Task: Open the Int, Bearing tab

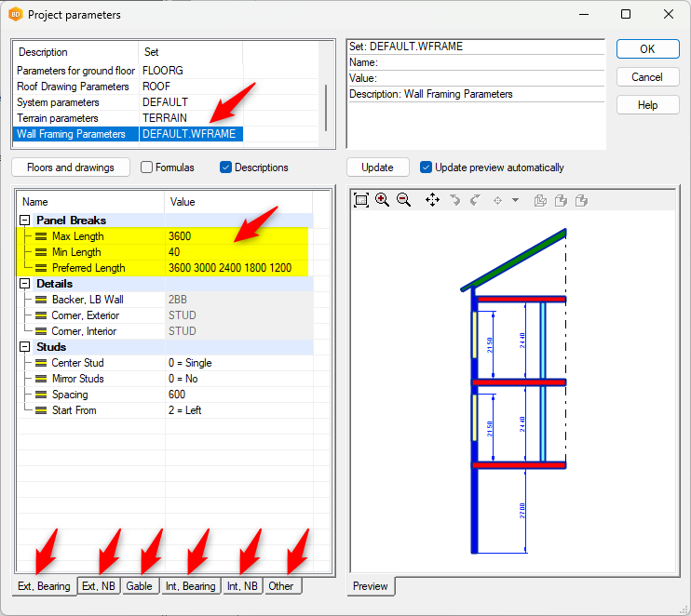Action: tap(189, 586)
